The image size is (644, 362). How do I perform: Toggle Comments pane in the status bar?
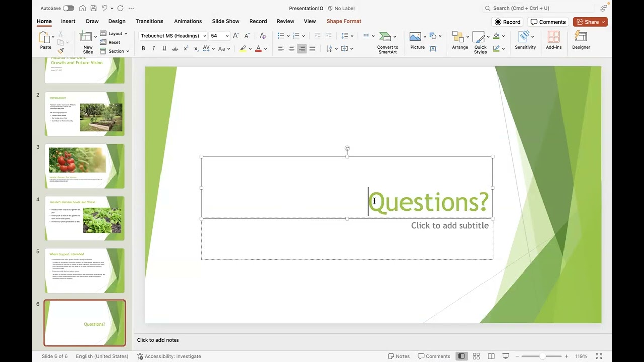point(434,356)
